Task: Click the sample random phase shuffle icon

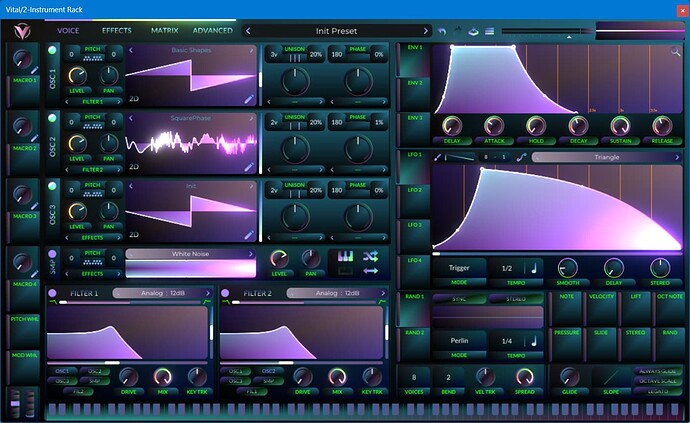Action: tap(371, 256)
